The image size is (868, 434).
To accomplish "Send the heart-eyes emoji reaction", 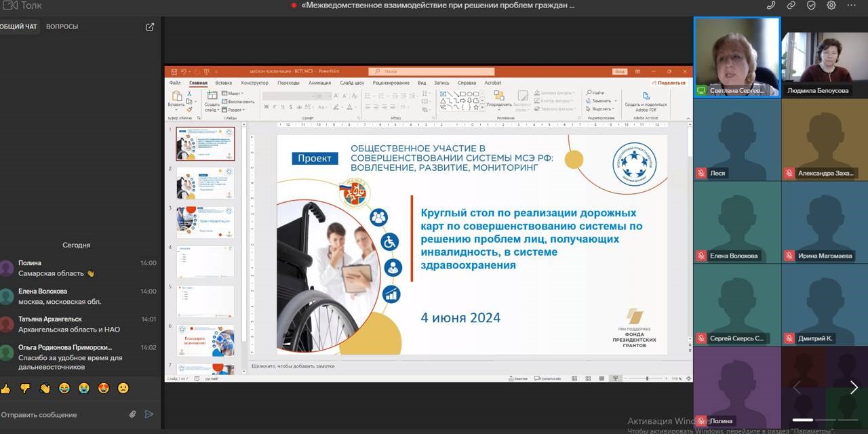I will coord(104,389).
